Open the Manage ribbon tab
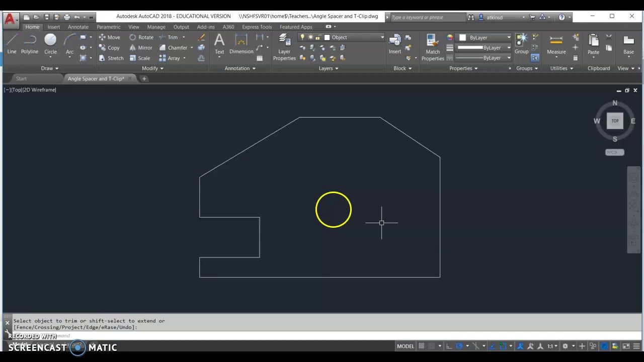This screenshot has width=644, height=362. point(156,27)
